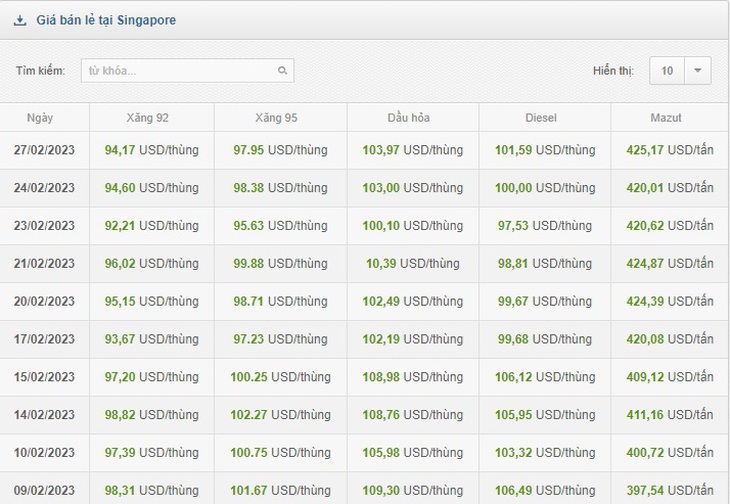Select the rows count value 10
Viewport: 730px width, 504px height.
667,71
